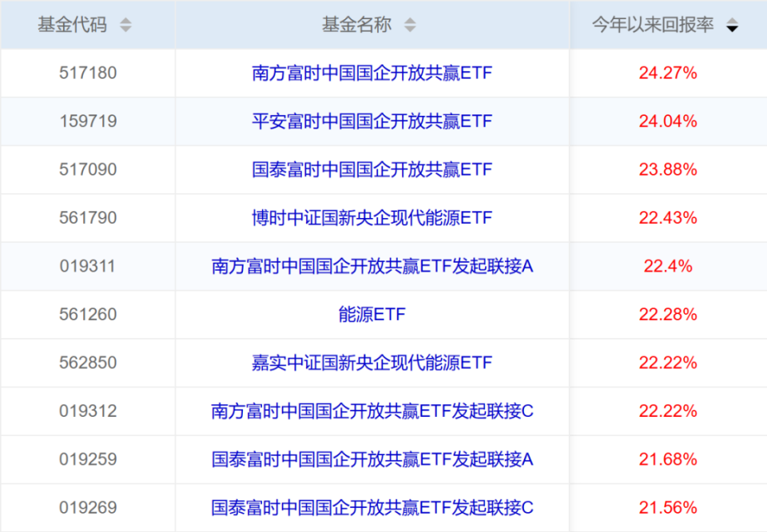767x532 pixels.
Task: Select fund code 561260
Action: point(88,315)
